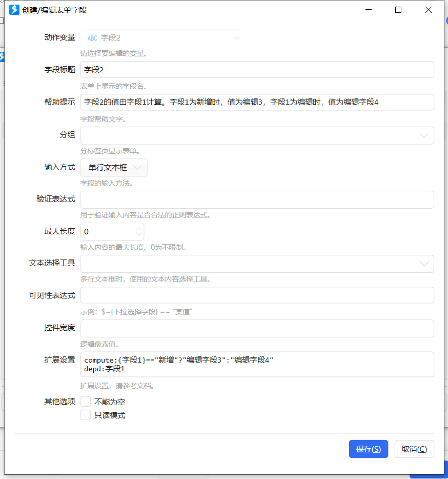Image resolution: width=448 pixels, height=479 pixels.
Task: Click the 控件宽度 input field
Action: pos(257,328)
